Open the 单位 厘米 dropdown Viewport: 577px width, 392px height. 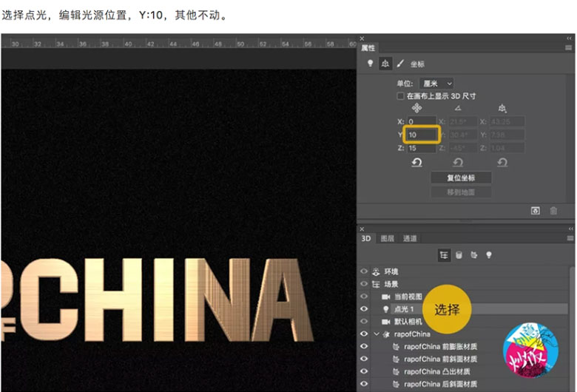pos(436,84)
